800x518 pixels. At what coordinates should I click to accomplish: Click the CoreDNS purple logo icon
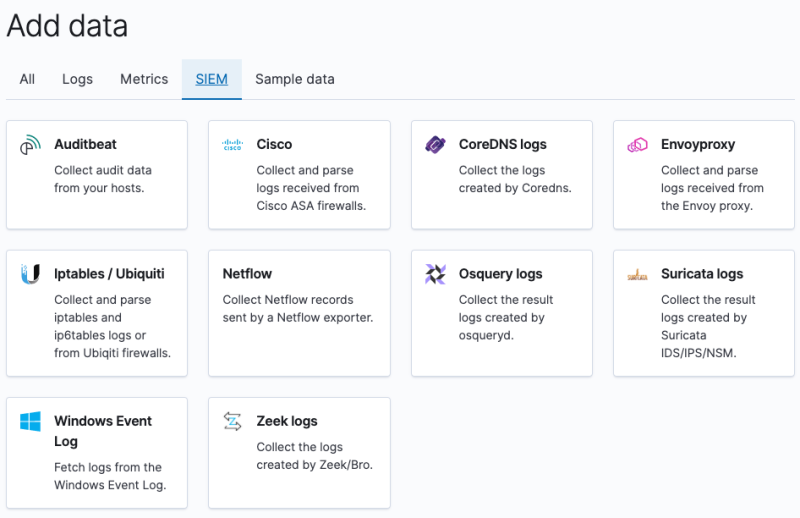tap(435, 145)
